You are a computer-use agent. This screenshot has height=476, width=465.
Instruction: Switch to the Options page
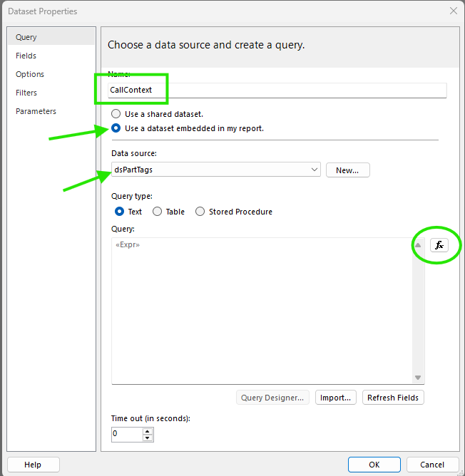point(30,74)
